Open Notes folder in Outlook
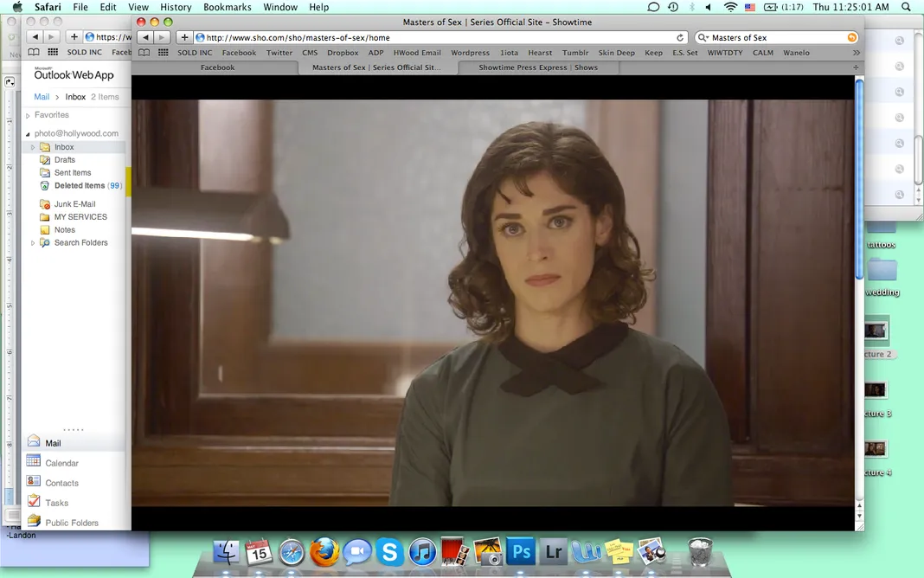 point(65,230)
